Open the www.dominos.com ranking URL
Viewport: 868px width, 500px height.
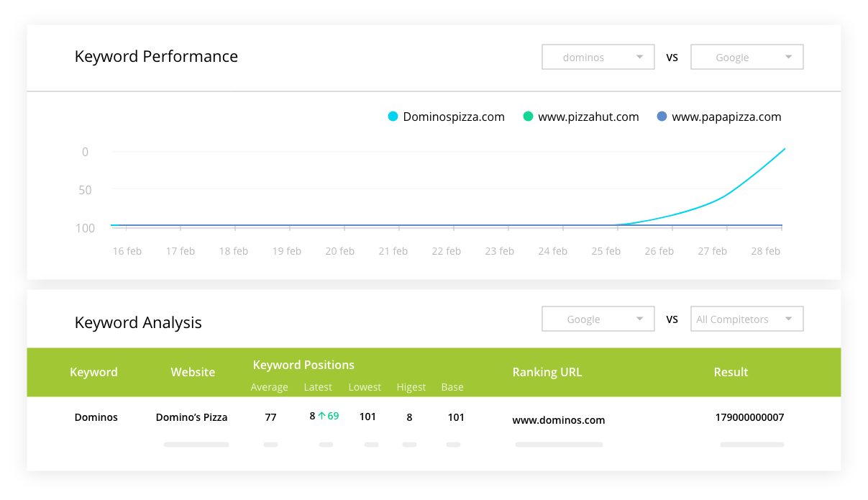559,420
